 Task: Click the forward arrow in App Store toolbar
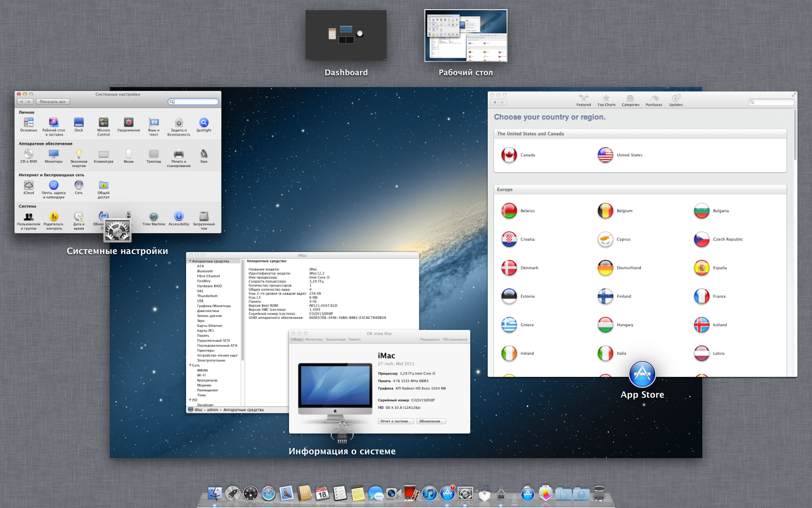pos(503,102)
